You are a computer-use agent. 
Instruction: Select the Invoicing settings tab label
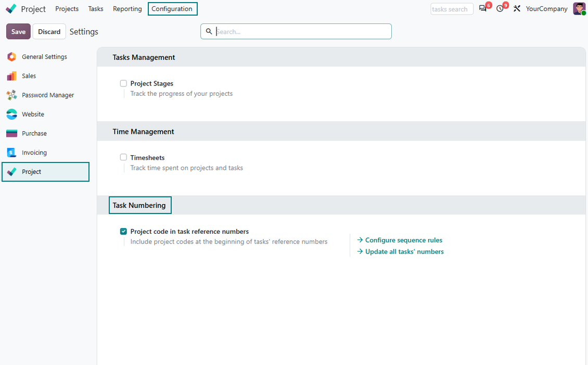(34, 153)
